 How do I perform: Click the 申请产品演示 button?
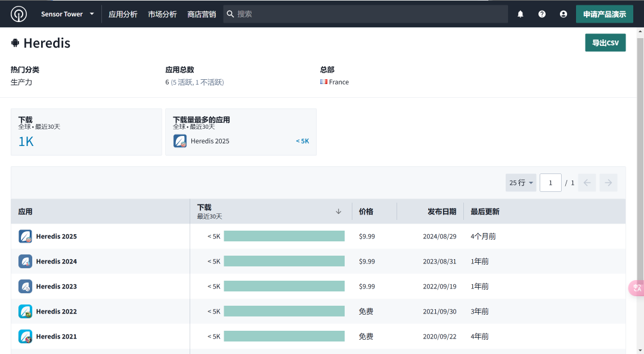click(605, 14)
